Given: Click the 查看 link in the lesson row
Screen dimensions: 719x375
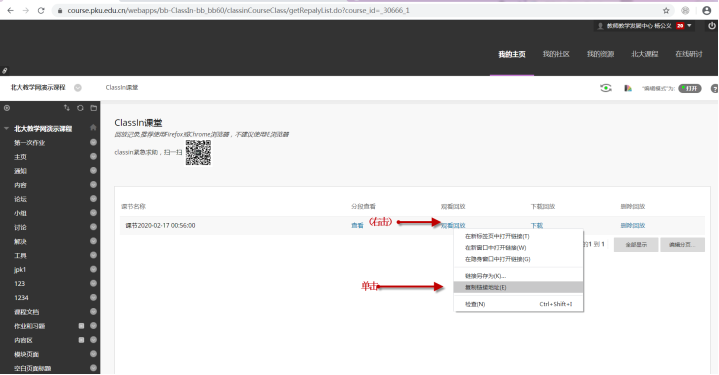Looking at the screenshot, I should 357,226.
